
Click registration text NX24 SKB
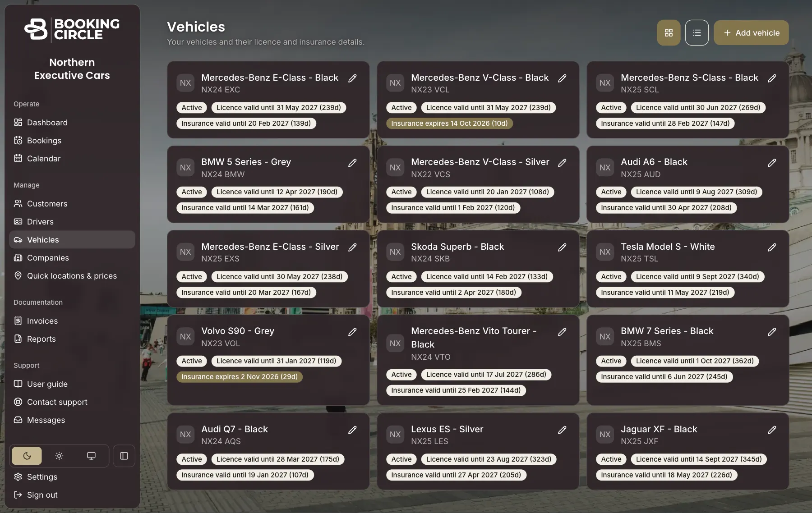[430, 259]
